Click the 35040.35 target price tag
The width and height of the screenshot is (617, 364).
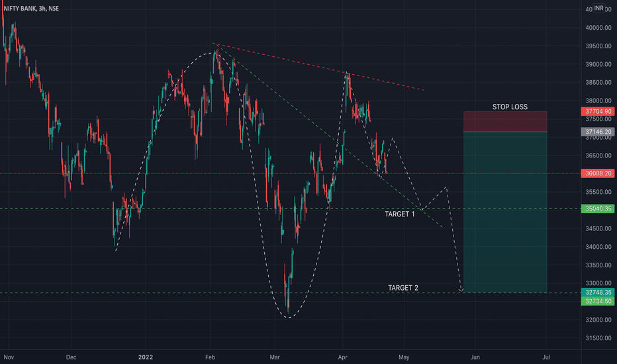(598, 208)
